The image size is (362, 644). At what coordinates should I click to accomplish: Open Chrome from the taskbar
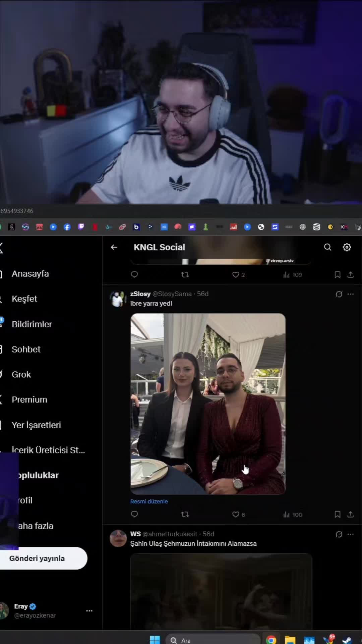[271, 640]
